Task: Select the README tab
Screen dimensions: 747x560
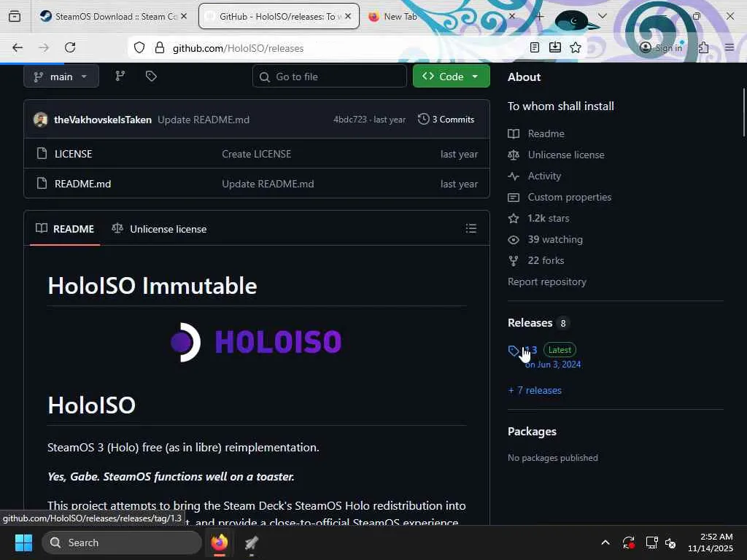Action: click(x=65, y=229)
